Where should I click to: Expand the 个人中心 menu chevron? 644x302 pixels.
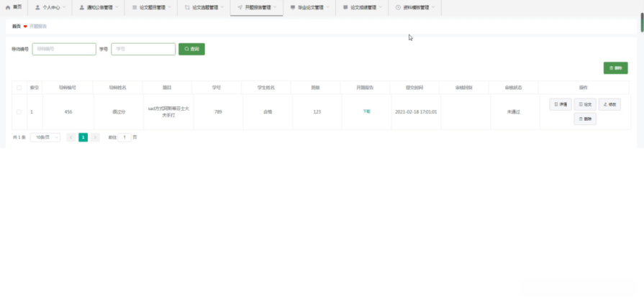[x=64, y=7]
